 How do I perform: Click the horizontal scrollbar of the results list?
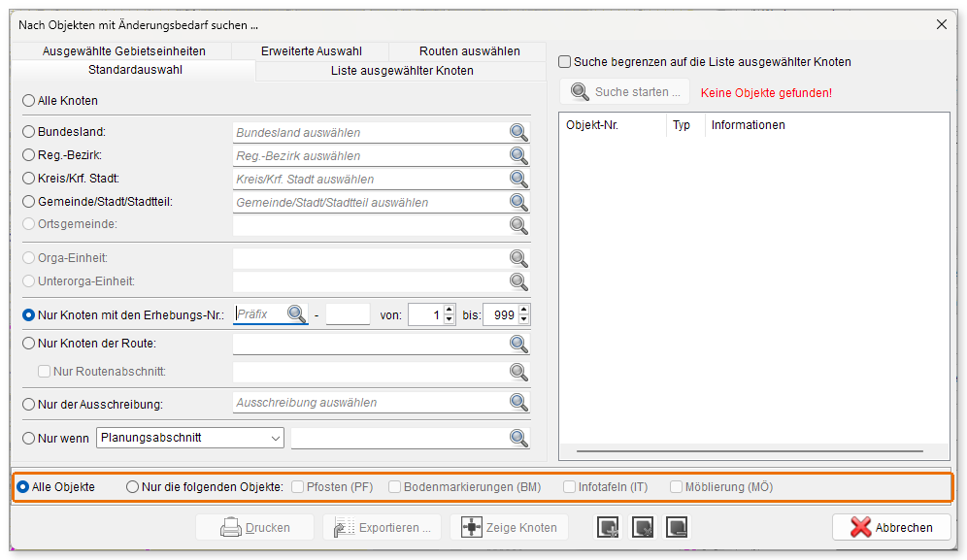point(750,451)
